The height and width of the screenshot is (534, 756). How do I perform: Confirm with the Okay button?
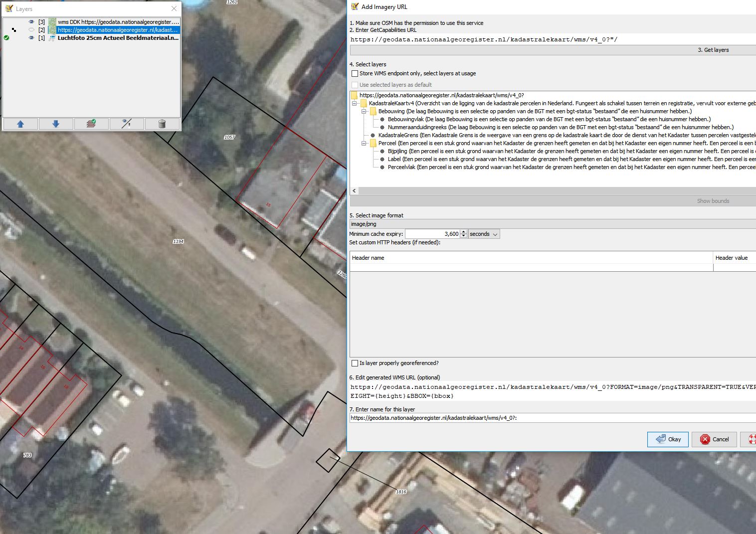[668, 439]
